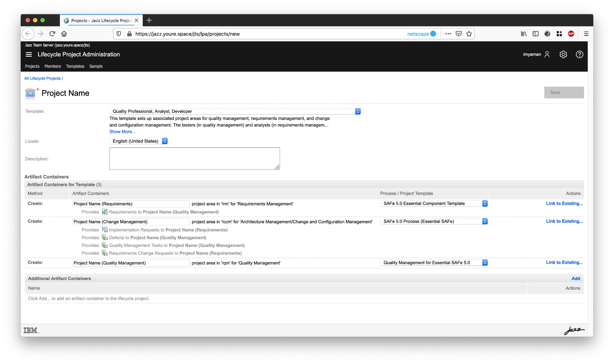Open page actions three-dot menu

(448, 34)
